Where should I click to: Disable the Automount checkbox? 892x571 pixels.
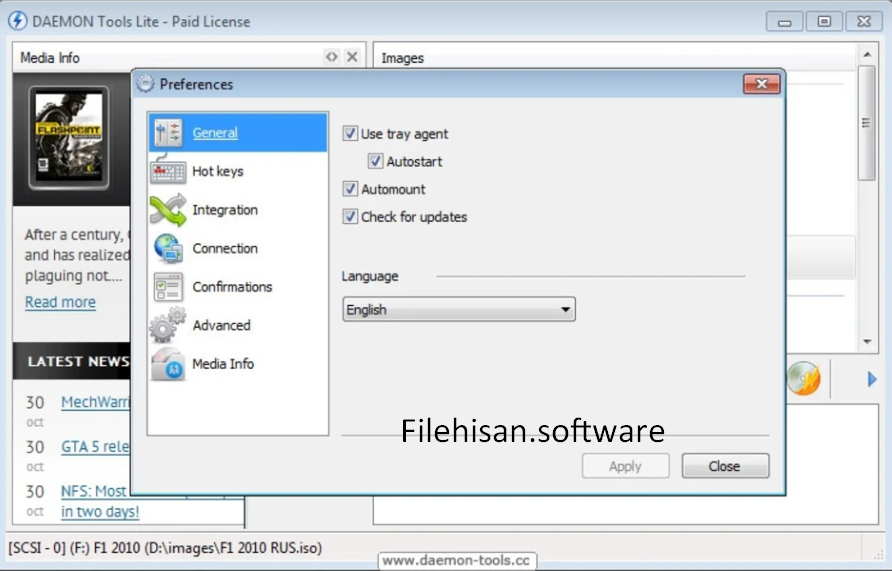pos(350,189)
